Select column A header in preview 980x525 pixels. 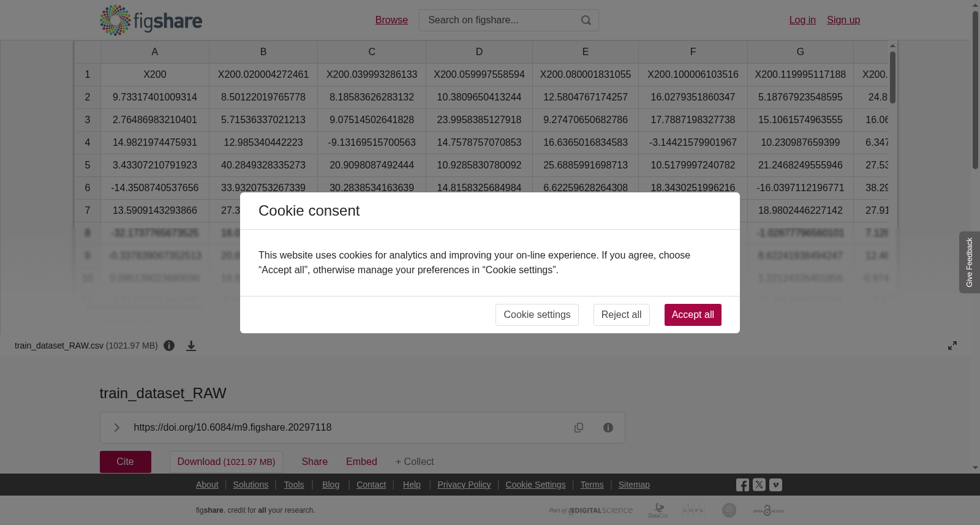coord(155,52)
